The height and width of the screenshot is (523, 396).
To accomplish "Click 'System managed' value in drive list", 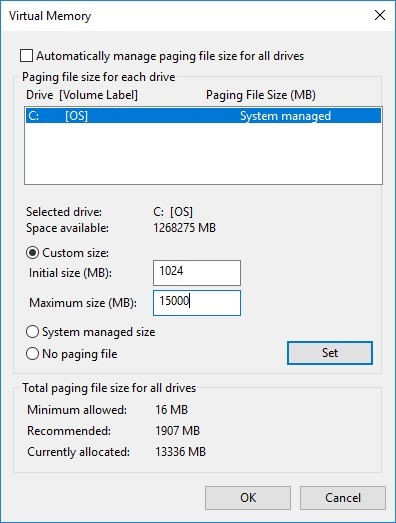I will pyautogui.click(x=286, y=116).
